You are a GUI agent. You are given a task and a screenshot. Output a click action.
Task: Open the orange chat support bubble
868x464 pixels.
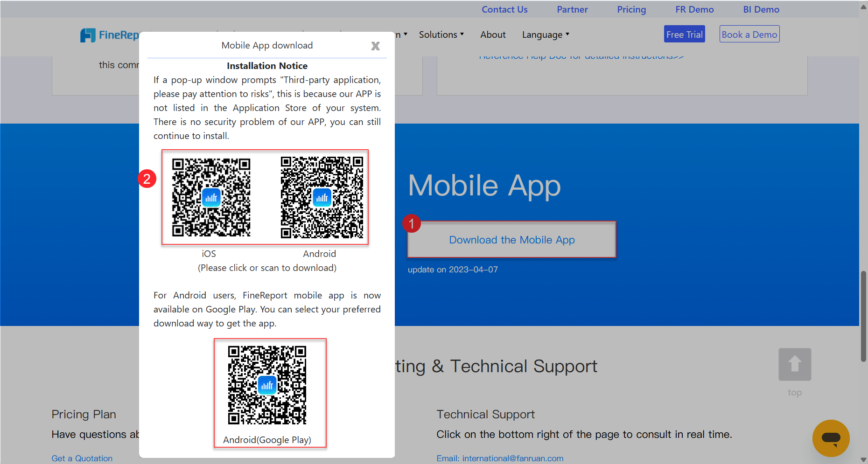[x=831, y=438]
